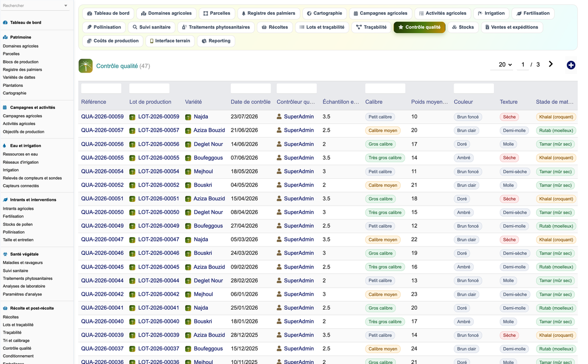Click Khalal (croquant) badge in QUA-2026-00051 row
This screenshot has width=588, height=364.
(x=556, y=199)
